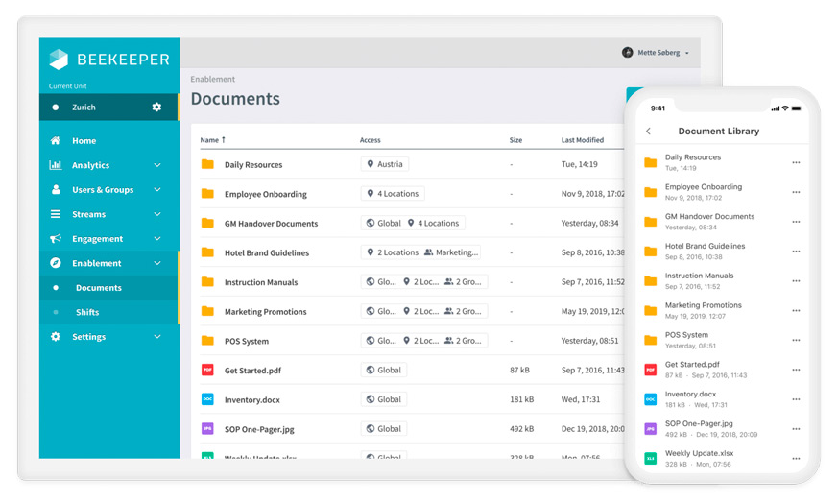
Task: Click the Beekeeper hexagon logo
Action: pos(59,60)
